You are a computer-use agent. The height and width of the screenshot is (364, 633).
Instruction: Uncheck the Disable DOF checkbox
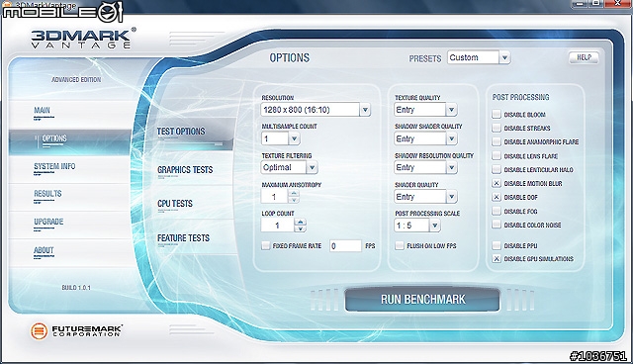(497, 197)
